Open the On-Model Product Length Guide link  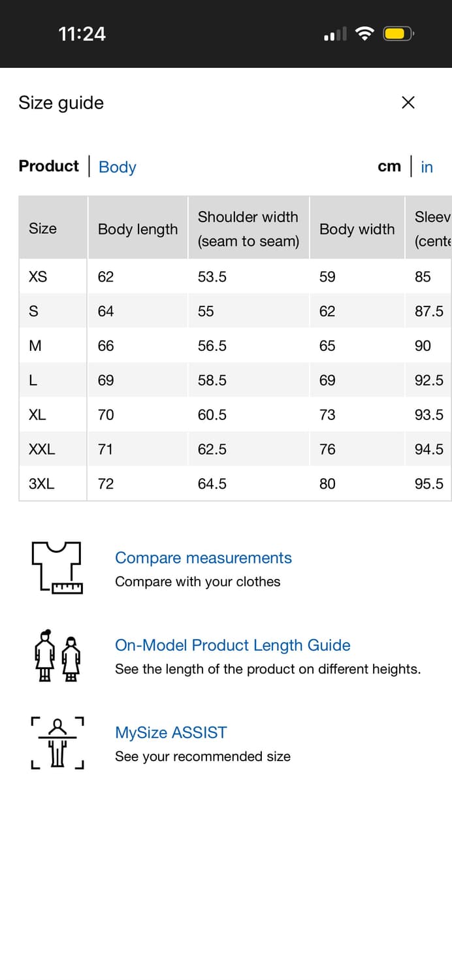click(x=233, y=645)
